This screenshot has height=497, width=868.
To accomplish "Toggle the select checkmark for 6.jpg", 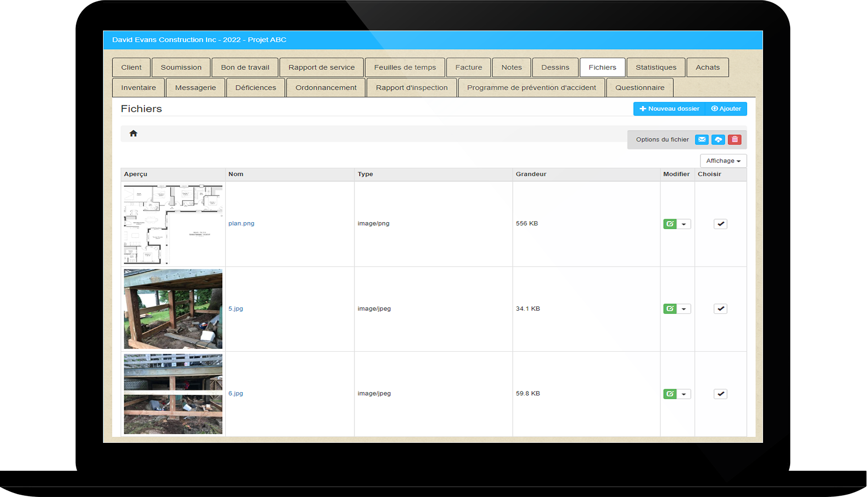I will click(720, 394).
